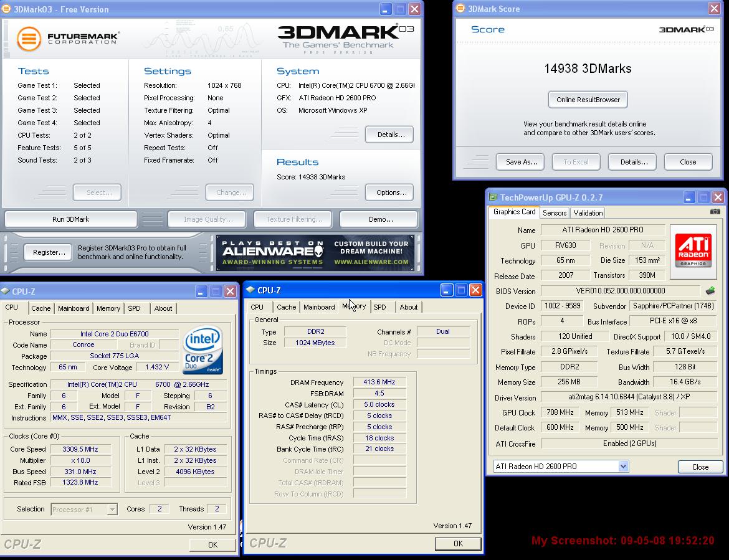
Task: Click the DRAM Frequency 413.6 MHz value
Action: pyautogui.click(x=379, y=382)
